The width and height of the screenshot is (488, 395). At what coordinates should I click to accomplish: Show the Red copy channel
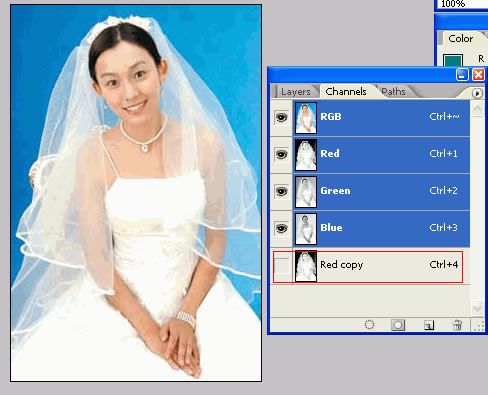coord(281,266)
